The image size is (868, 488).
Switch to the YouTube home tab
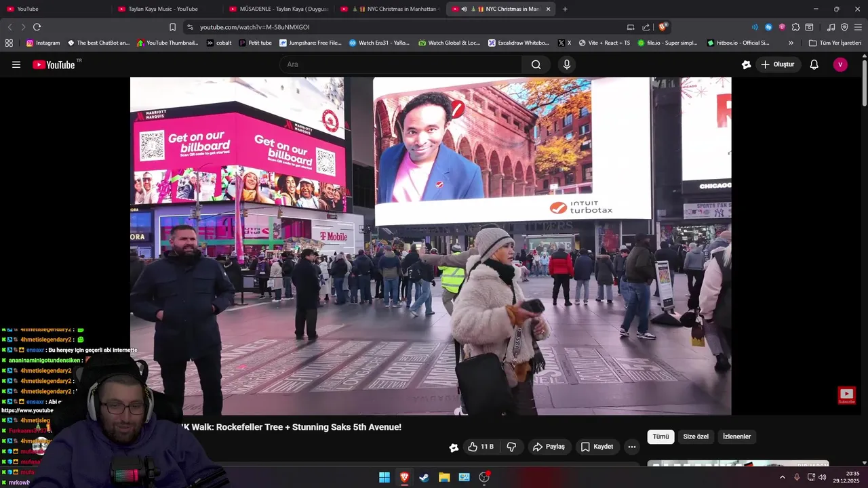pyautogui.click(x=54, y=9)
